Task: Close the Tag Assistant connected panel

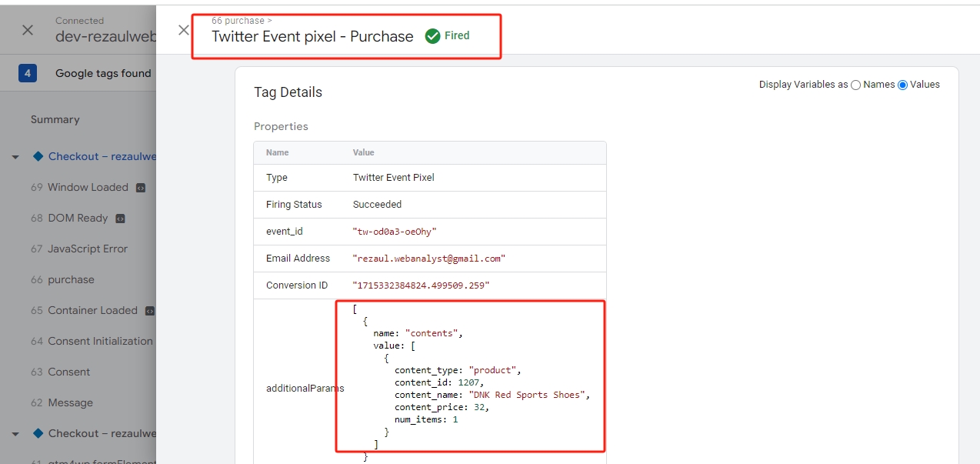Action: pos(28,30)
